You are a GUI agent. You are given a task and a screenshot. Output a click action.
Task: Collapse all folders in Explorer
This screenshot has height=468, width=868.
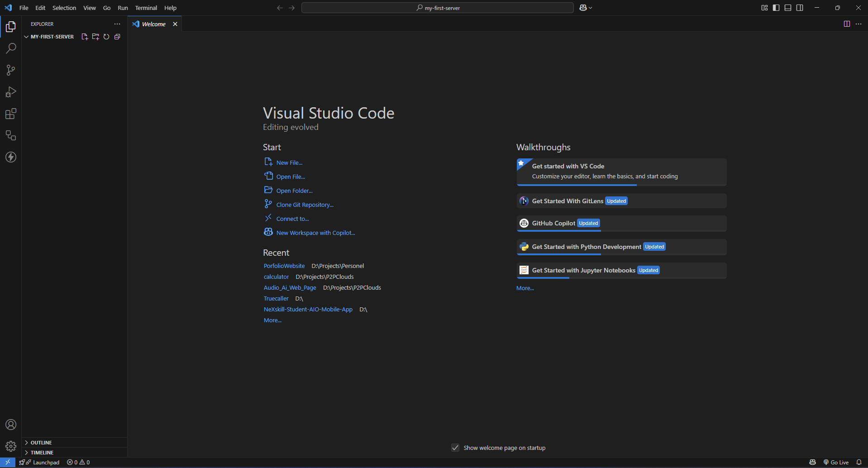pos(117,37)
